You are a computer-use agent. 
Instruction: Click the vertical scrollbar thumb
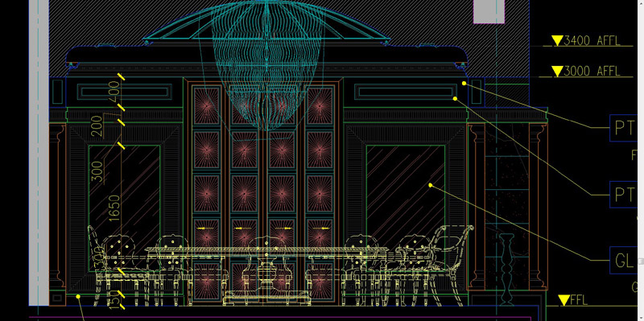(641, 261)
